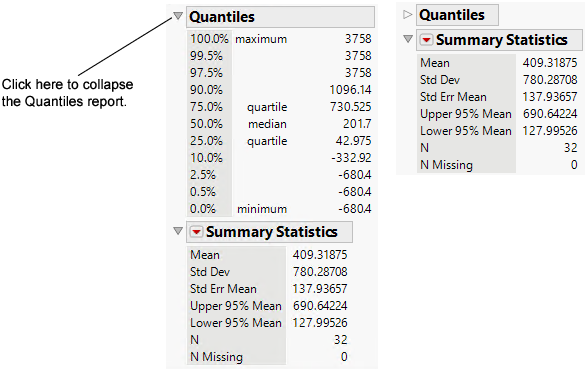587x371 pixels.
Task: Click the word median in Quantiles
Action: pos(267,124)
